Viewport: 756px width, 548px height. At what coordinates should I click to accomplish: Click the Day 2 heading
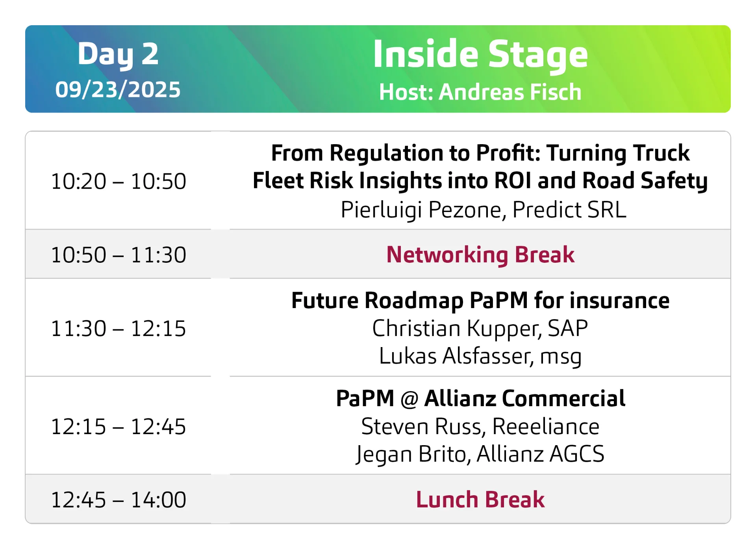pos(118,54)
